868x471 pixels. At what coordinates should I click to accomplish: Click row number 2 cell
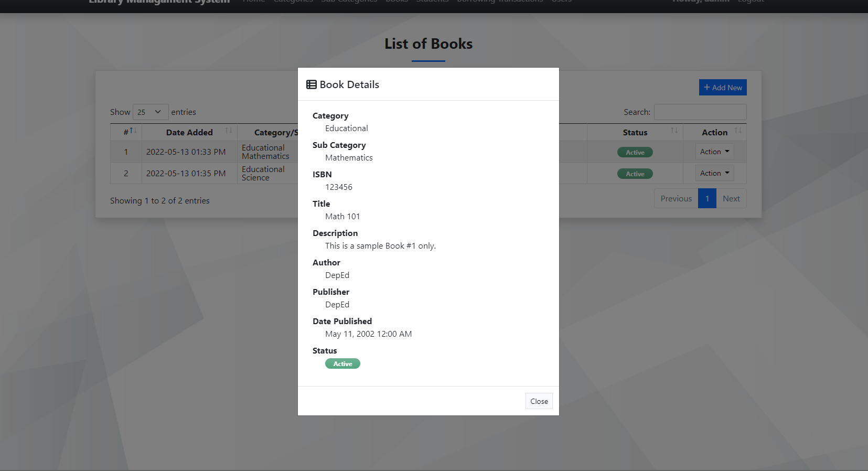[x=126, y=173]
